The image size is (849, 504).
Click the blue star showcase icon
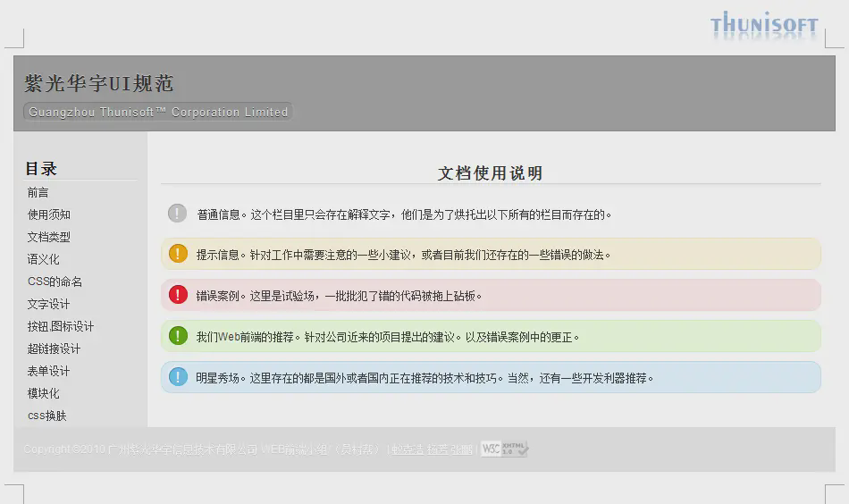(x=178, y=377)
